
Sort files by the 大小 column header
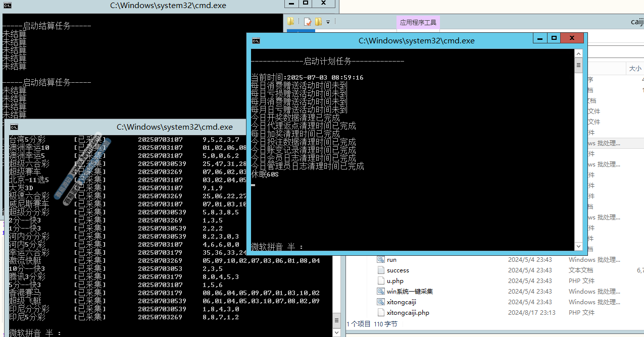(634, 69)
